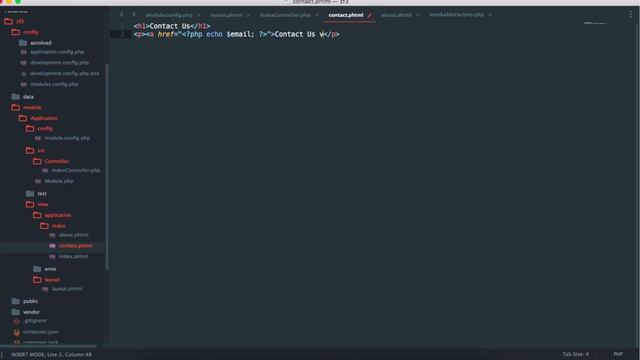Open the tab bar overflow menu
Image resolution: width=640 pixels, height=360 pixels.
coord(631,14)
